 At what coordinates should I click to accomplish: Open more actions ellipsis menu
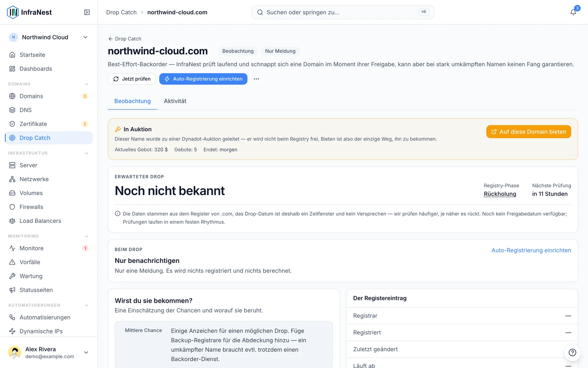tap(256, 79)
